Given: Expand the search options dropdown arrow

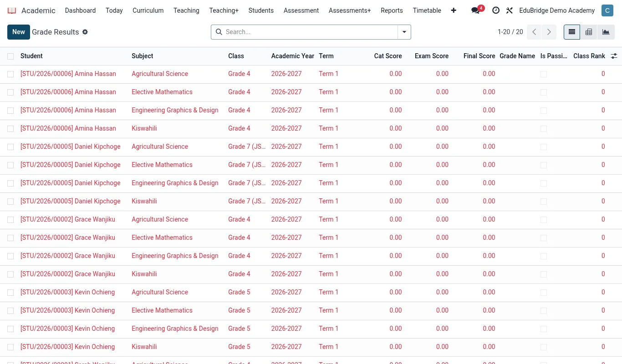Looking at the screenshot, I should (404, 32).
